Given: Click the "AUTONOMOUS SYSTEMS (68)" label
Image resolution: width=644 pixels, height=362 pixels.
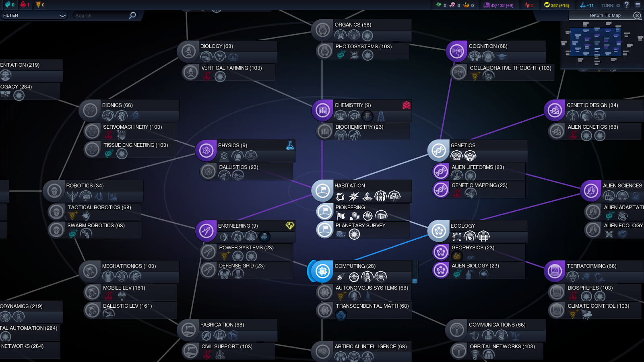Looking at the screenshot, I should pyautogui.click(x=372, y=288).
